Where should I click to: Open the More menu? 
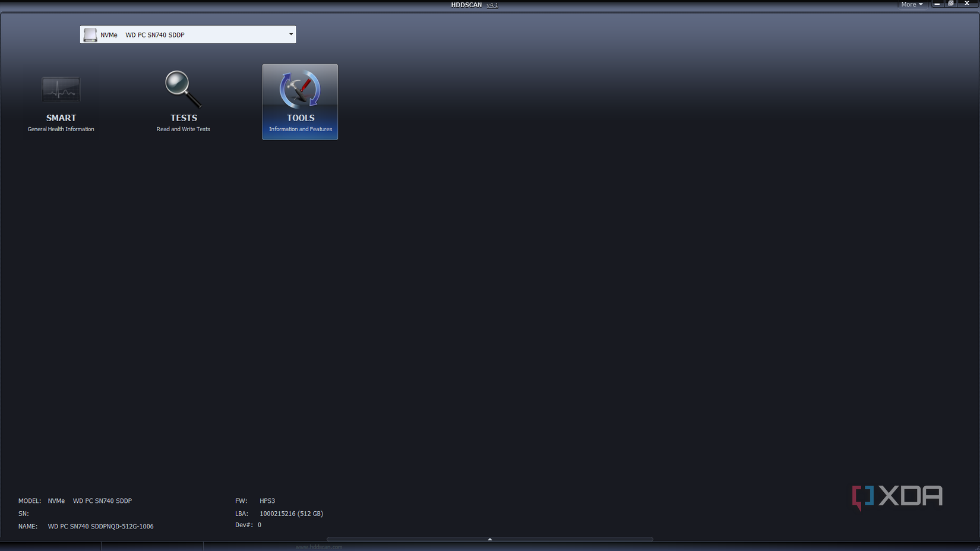pyautogui.click(x=912, y=4)
